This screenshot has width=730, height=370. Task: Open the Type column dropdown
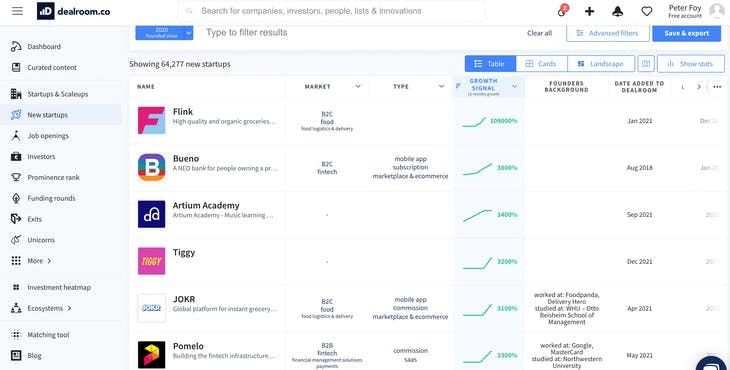click(x=441, y=86)
